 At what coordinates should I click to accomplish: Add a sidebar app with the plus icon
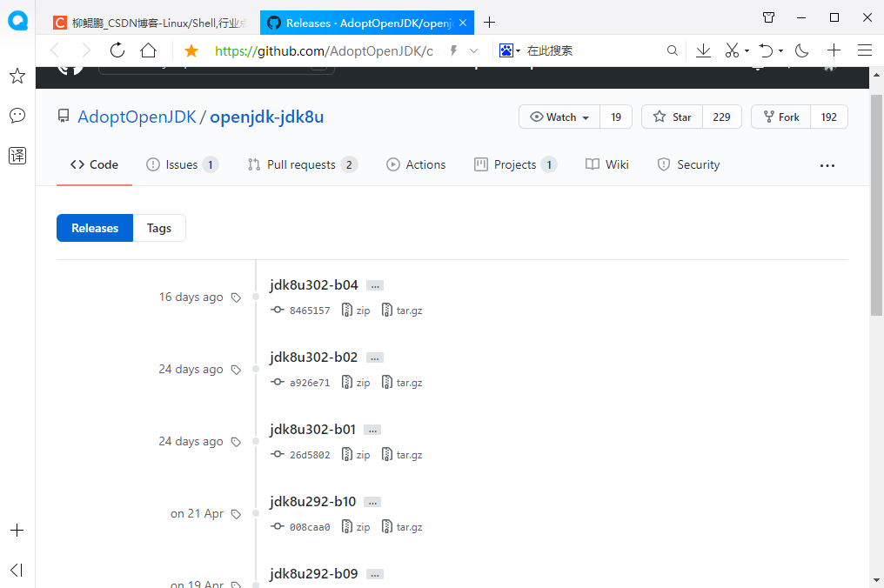(x=17, y=530)
